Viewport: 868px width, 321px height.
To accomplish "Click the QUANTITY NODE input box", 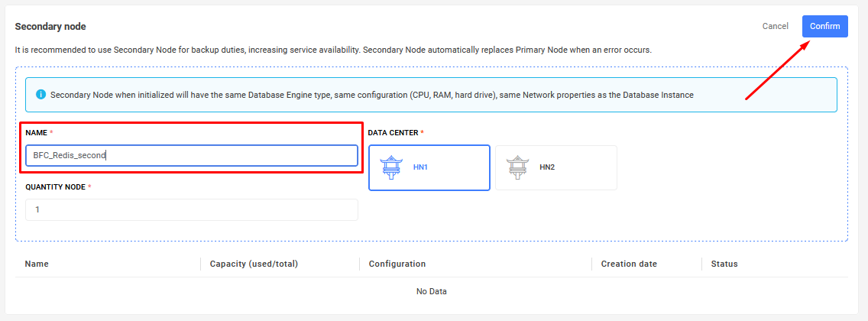I will tap(192, 209).
